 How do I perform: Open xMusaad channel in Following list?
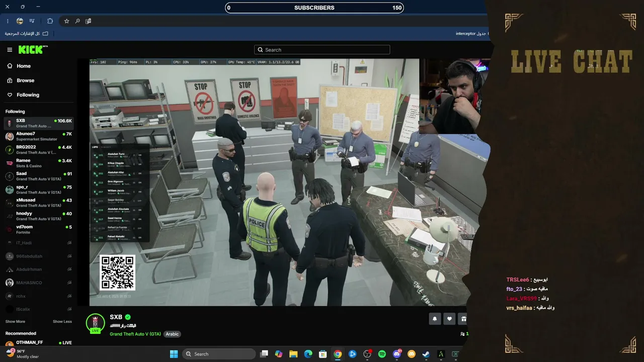click(39, 203)
